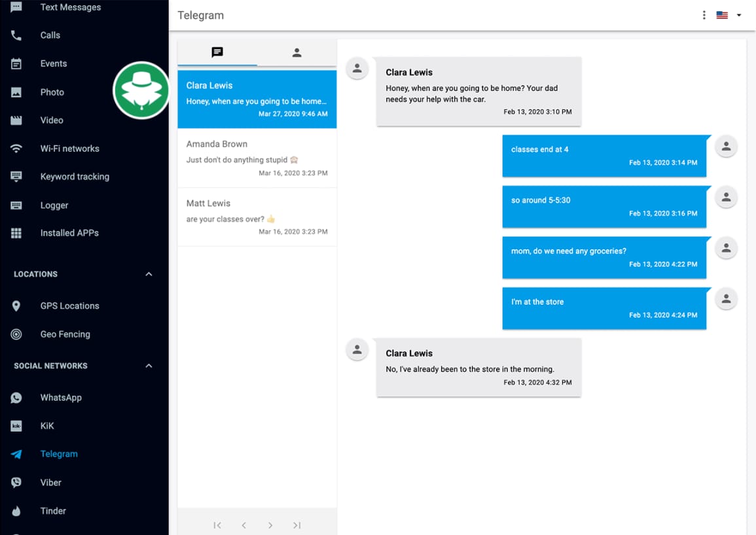The height and width of the screenshot is (535, 756).
Task: Collapse the SOCIAL NETWORKS section
Action: tap(148, 366)
